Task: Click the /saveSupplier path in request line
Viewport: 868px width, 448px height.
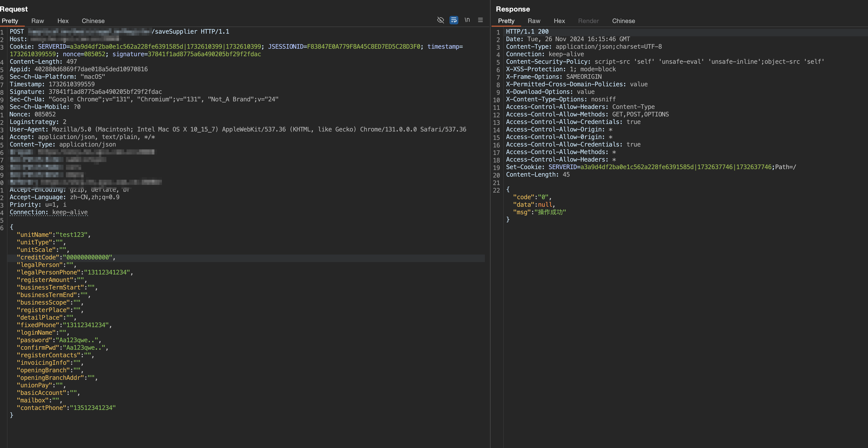Action: tap(174, 31)
